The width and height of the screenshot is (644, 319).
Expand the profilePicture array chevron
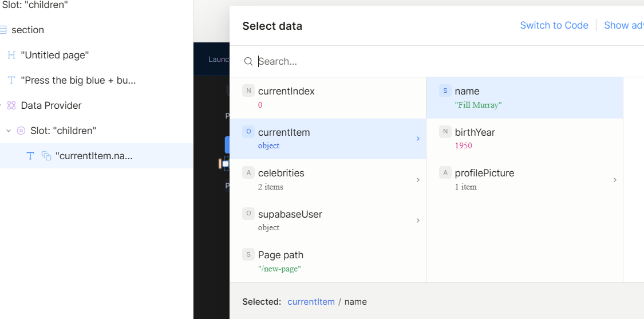(x=615, y=180)
